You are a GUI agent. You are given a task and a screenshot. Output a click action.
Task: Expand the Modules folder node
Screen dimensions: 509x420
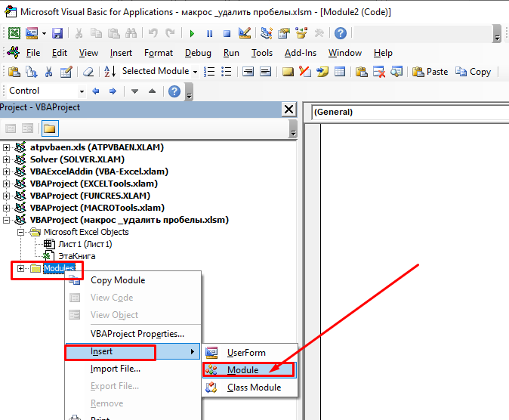(21, 269)
